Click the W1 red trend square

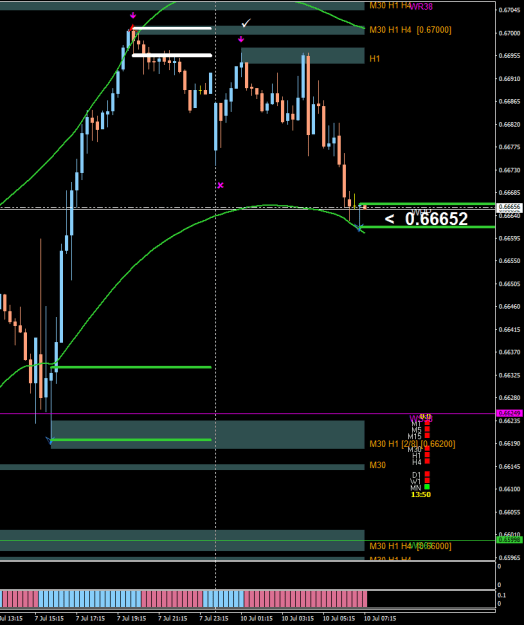click(427, 480)
